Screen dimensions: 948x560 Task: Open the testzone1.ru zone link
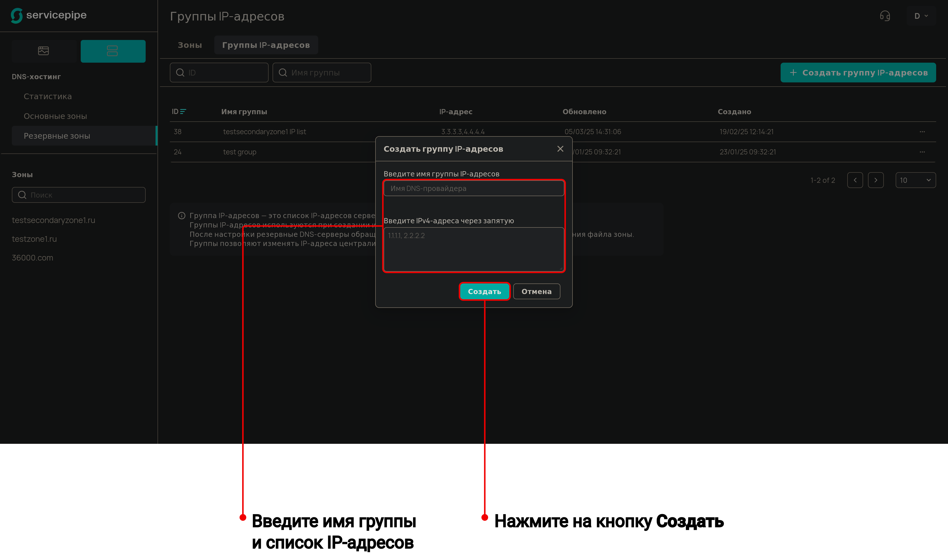coord(34,239)
